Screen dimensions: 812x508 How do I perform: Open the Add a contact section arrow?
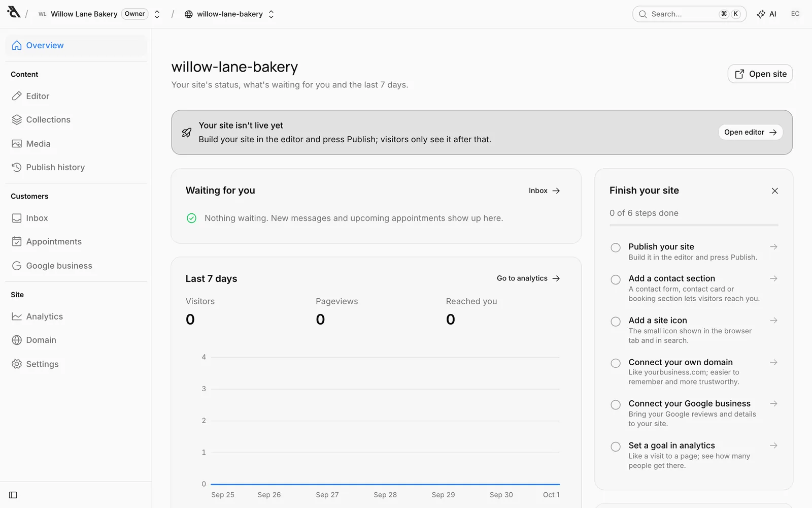click(x=773, y=278)
